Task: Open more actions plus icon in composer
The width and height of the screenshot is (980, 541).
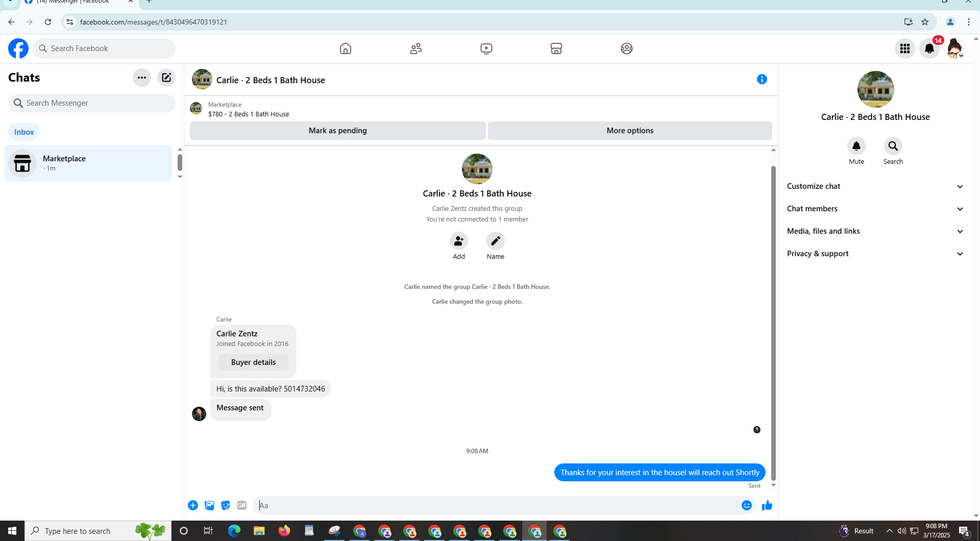Action: point(193,505)
